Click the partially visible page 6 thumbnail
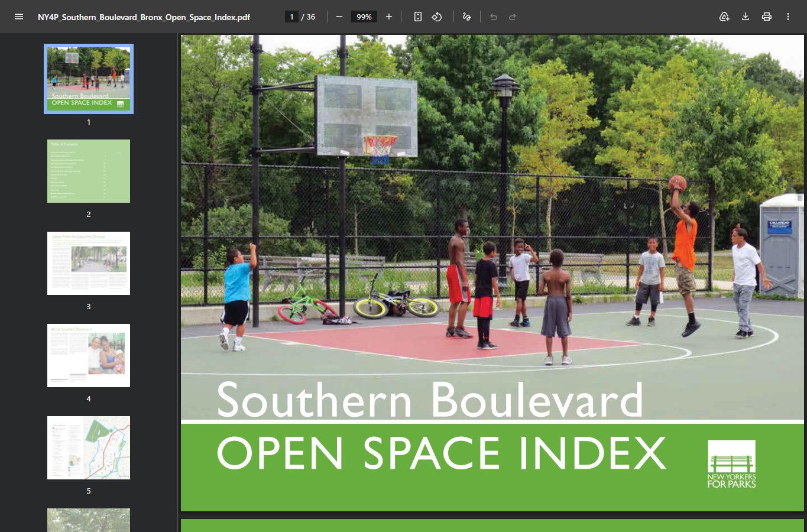Image resolution: width=807 pixels, height=532 pixels. click(x=89, y=520)
